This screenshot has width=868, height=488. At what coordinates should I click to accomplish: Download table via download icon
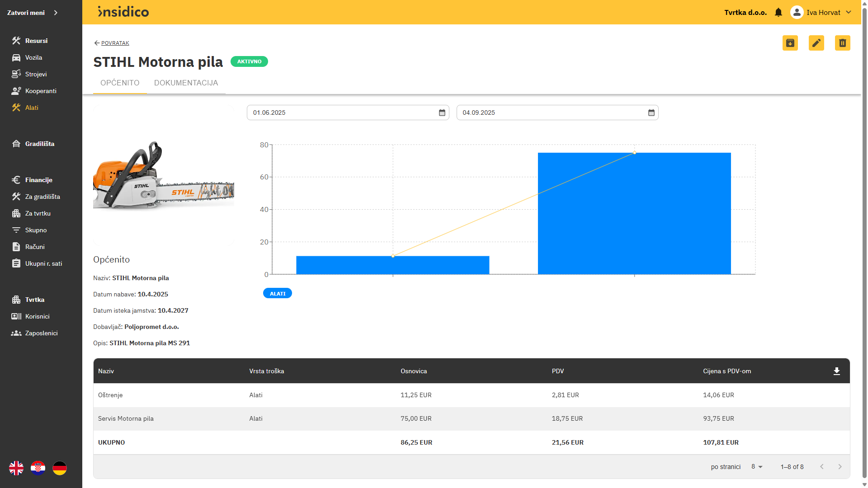tap(836, 371)
